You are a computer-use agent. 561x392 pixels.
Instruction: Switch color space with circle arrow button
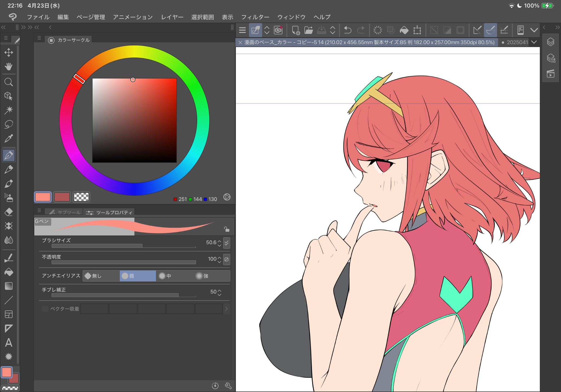click(x=227, y=197)
